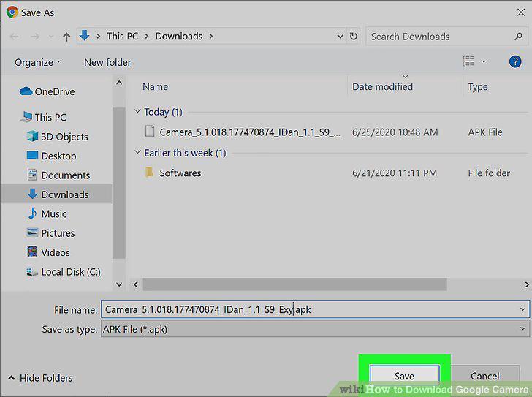Screen dimensions: 532x397
Task: Click the Save button
Action: (404, 376)
